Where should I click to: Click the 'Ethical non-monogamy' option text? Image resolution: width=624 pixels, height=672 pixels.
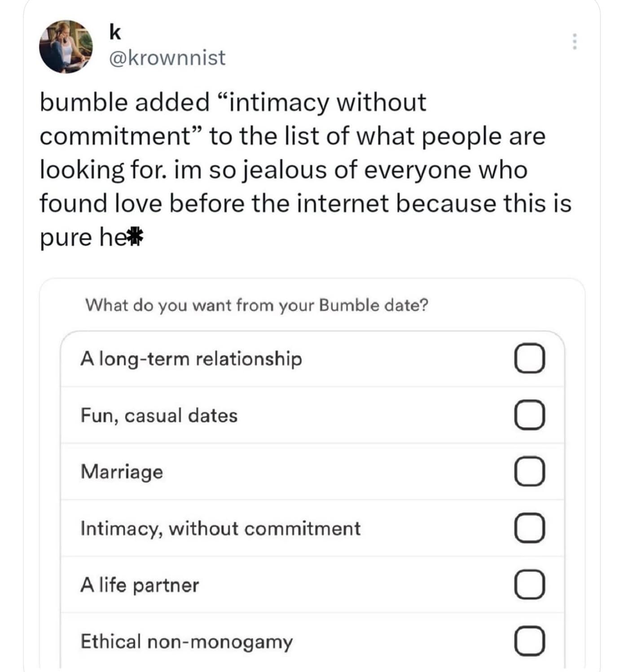coord(186,642)
